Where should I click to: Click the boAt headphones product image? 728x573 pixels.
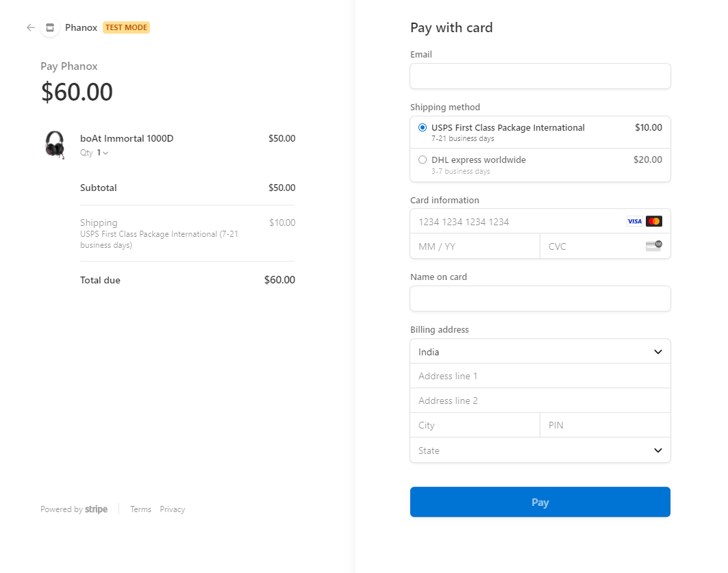55,144
